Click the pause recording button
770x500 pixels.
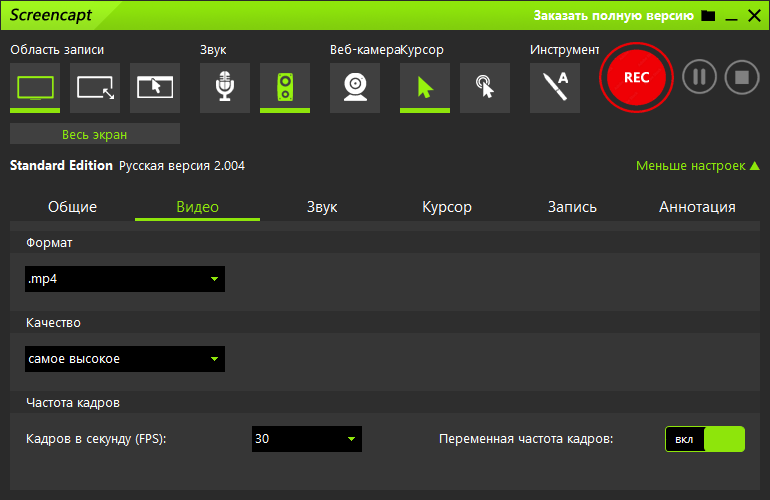click(x=699, y=77)
